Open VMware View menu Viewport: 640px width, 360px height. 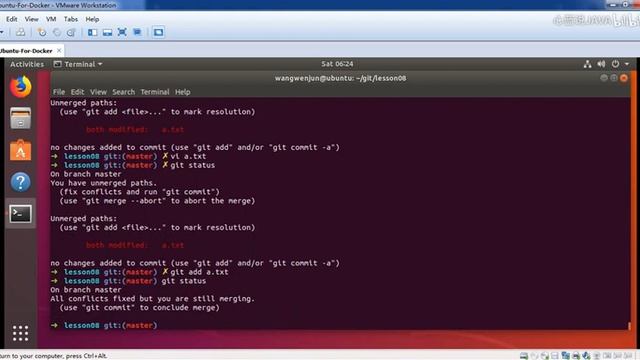click(31, 19)
